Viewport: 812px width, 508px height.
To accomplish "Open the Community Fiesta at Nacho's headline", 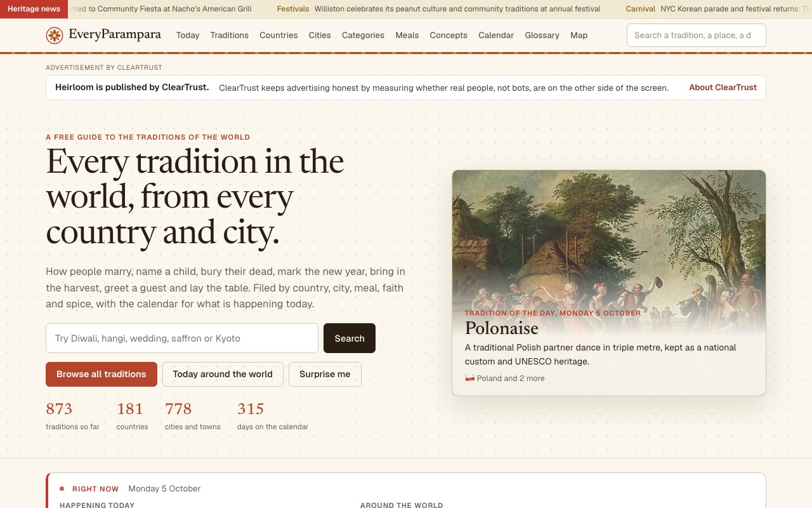I will pos(160,9).
